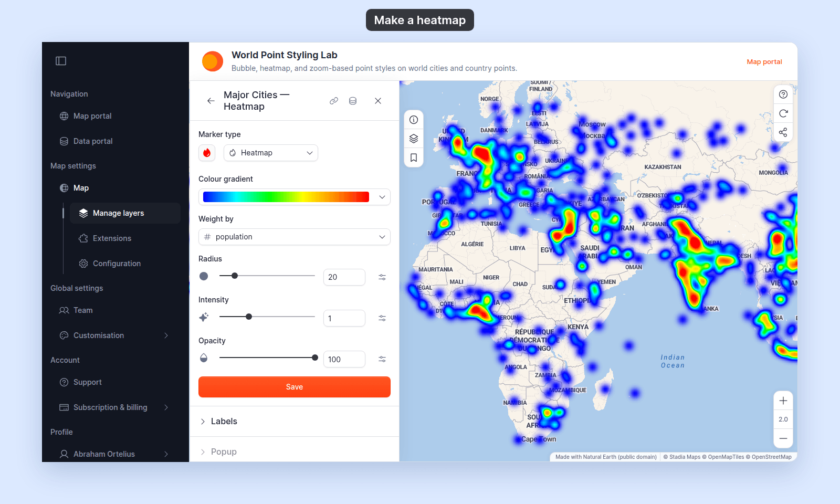Open the layer data table icon
The width and height of the screenshot is (840, 504).
click(353, 101)
